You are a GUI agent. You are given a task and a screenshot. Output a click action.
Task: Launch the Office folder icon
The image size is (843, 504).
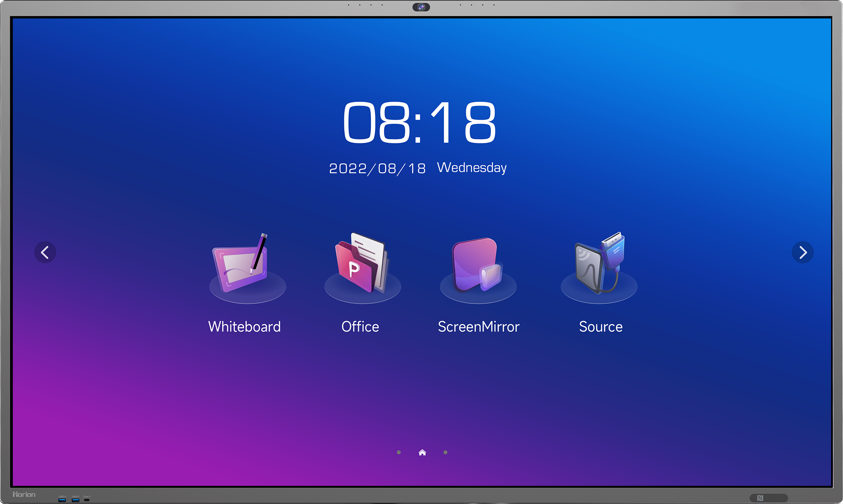pyautogui.click(x=361, y=265)
